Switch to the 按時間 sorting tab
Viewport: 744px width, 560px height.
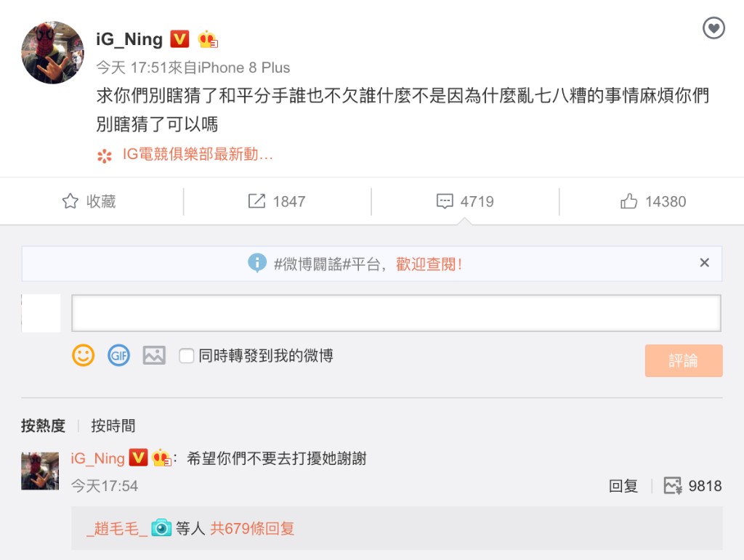click(112, 426)
